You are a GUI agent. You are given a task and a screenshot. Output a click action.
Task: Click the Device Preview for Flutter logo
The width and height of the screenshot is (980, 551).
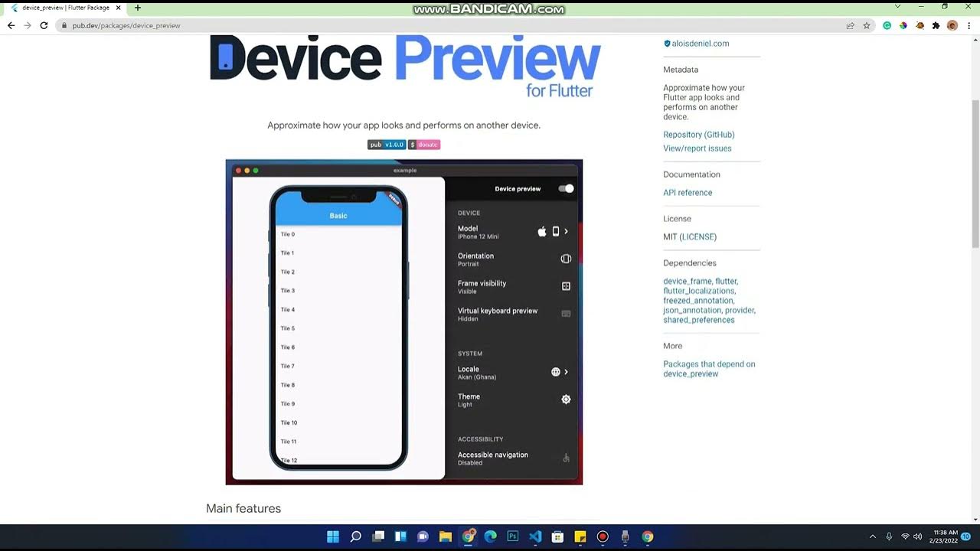coord(405,65)
